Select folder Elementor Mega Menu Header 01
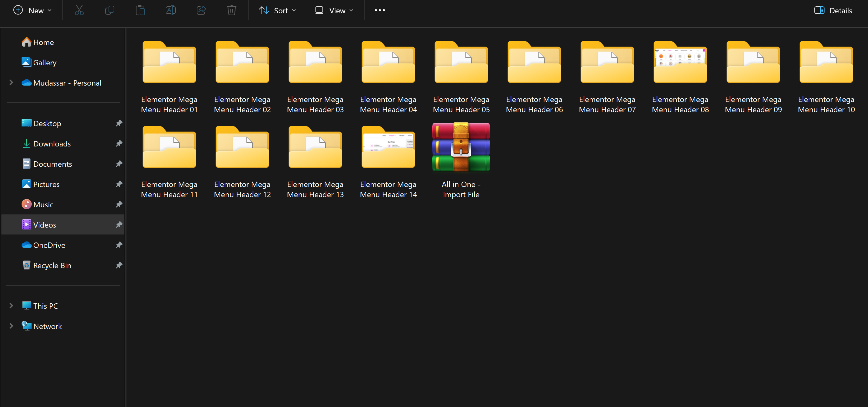The width and height of the screenshot is (868, 407). [169, 77]
